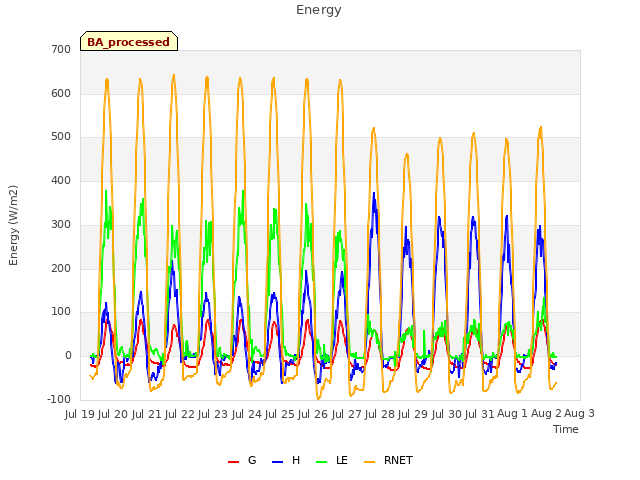Click the 400 y-axis tick label
This screenshot has width=640, height=480.
tap(61, 180)
